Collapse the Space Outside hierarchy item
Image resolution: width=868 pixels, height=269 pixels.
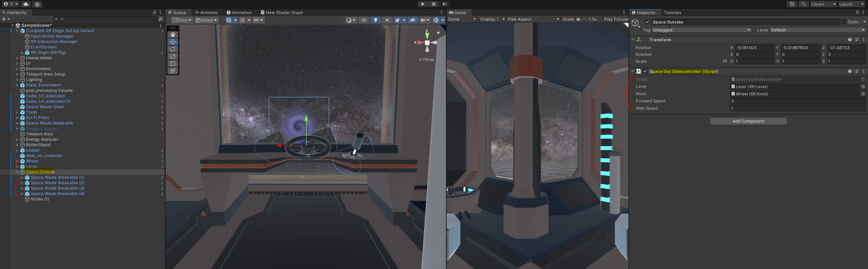[x=17, y=172]
